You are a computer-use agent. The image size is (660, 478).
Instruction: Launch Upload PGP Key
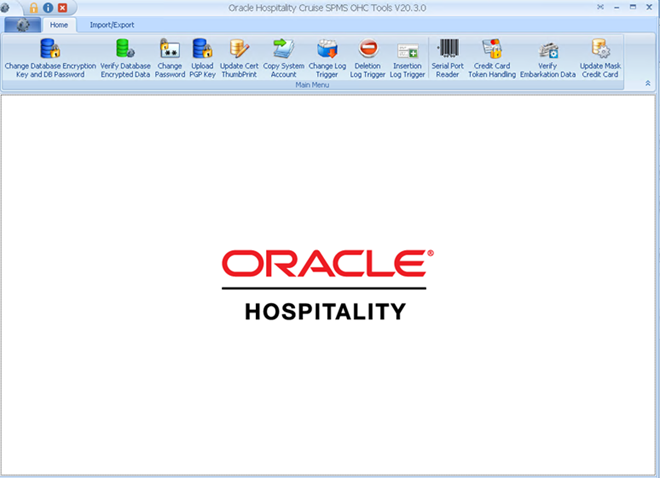click(202, 58)
